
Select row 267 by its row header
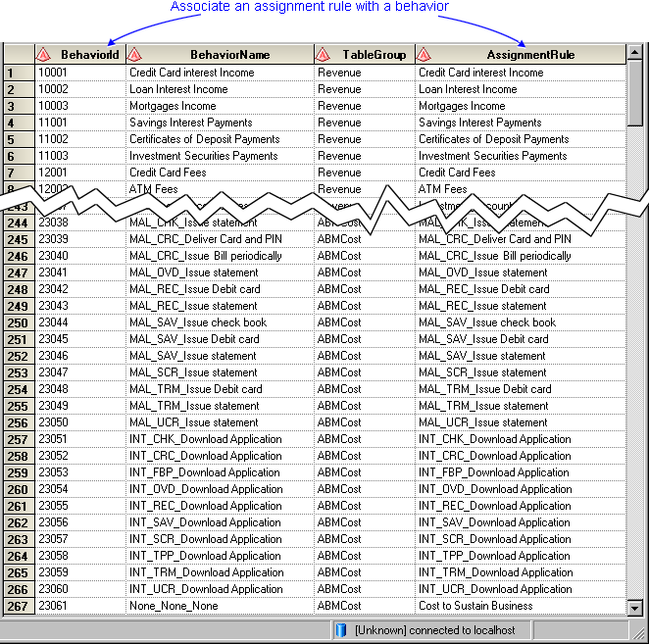point(17,606)
